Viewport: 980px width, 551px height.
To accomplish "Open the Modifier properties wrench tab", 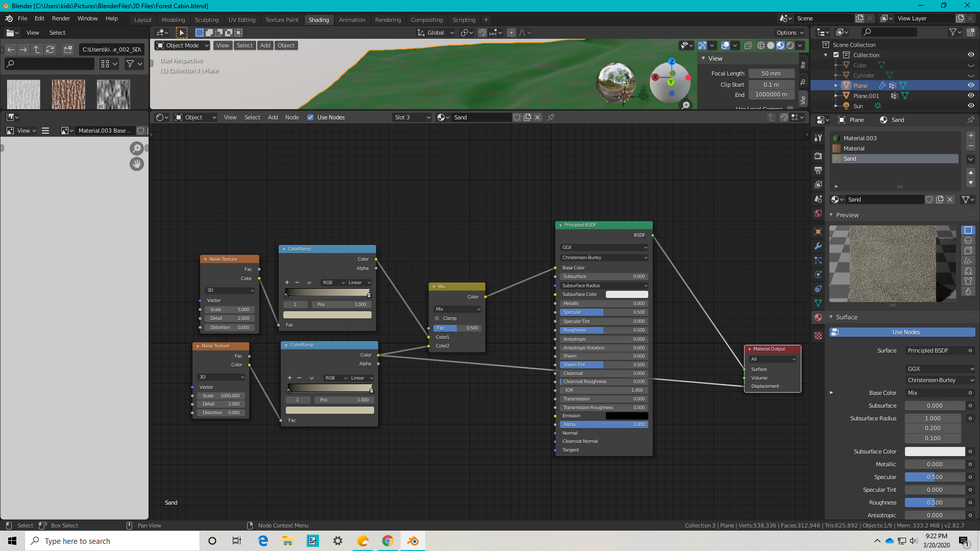I will pyautogui.click(x=818, y=245).
